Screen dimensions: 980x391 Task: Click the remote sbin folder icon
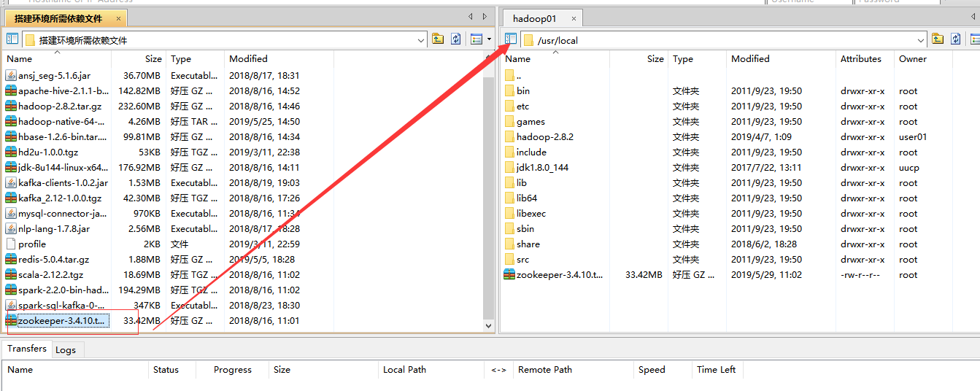(509, 228)
